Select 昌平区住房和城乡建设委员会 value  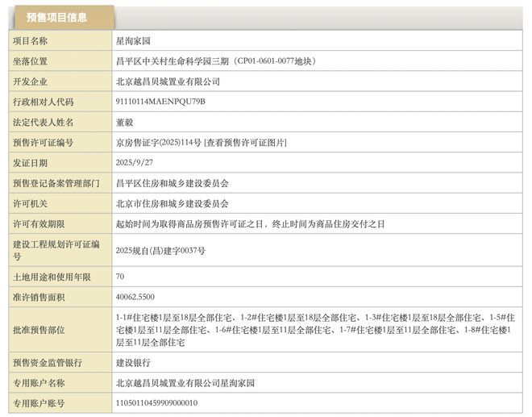(172, 184)
